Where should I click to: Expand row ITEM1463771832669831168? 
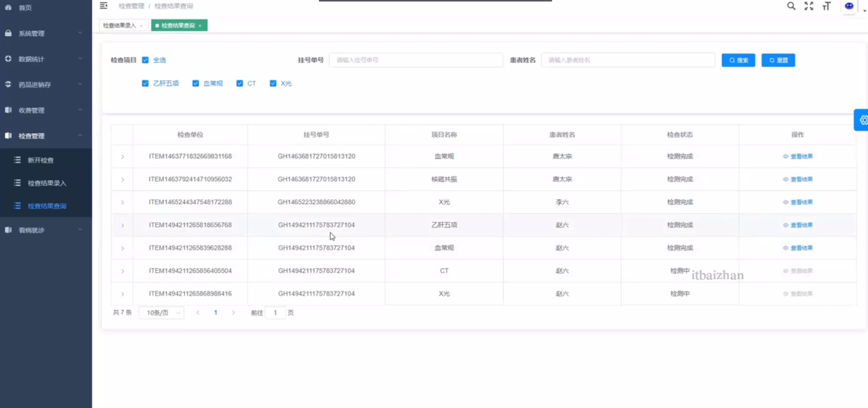coord(122,157)
